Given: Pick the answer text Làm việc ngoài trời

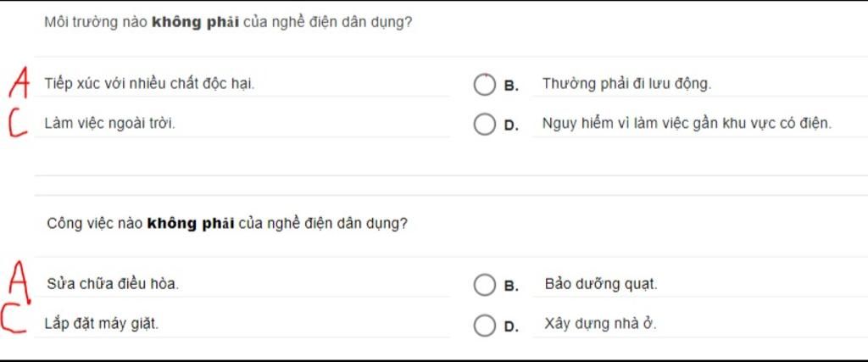Looking at the screenshot, I should point(109,124).
